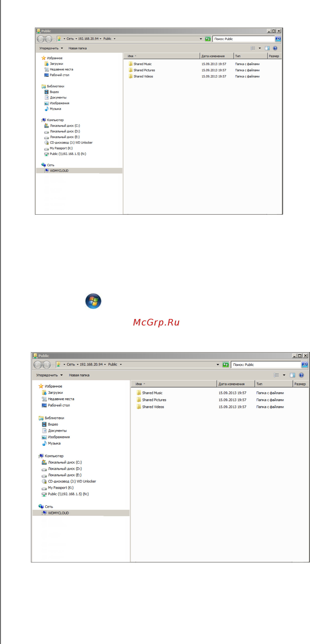Open view options arrow in lower window

click(x=284, y=375)
